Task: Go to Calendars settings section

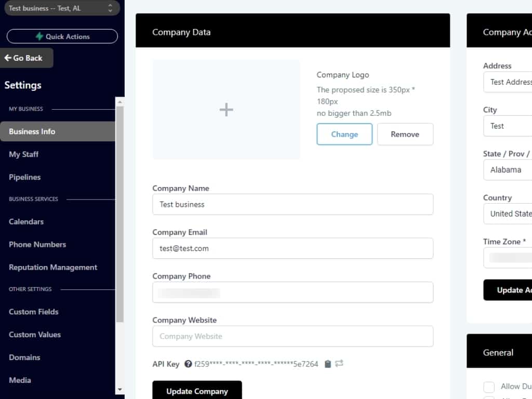Action: pyautogui.click(x=26, y=221)
